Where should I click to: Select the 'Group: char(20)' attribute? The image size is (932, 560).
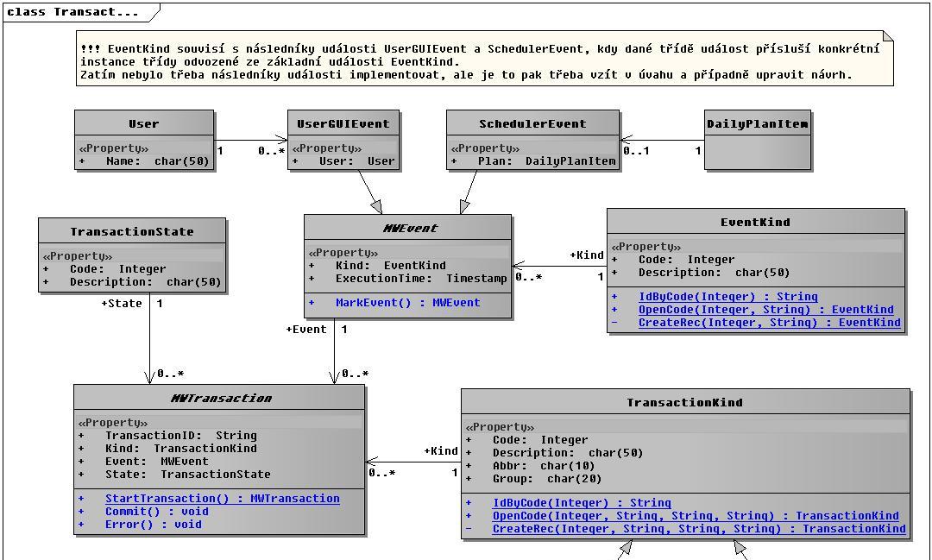(534, 479)
